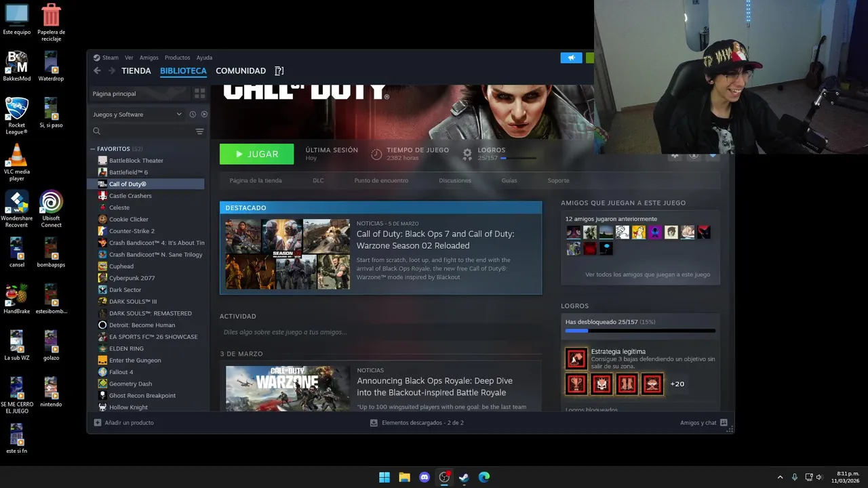Viewport: 868px width, 488px height.
Task: Click the Steam logo in menu bar
Action: [x=96, y=58]
